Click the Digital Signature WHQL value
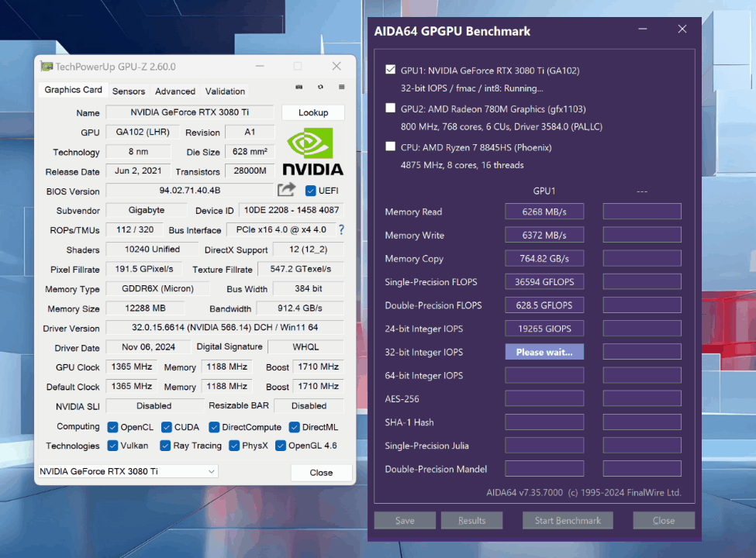This screenshot has height=558, width=756. tap(306, 347)
